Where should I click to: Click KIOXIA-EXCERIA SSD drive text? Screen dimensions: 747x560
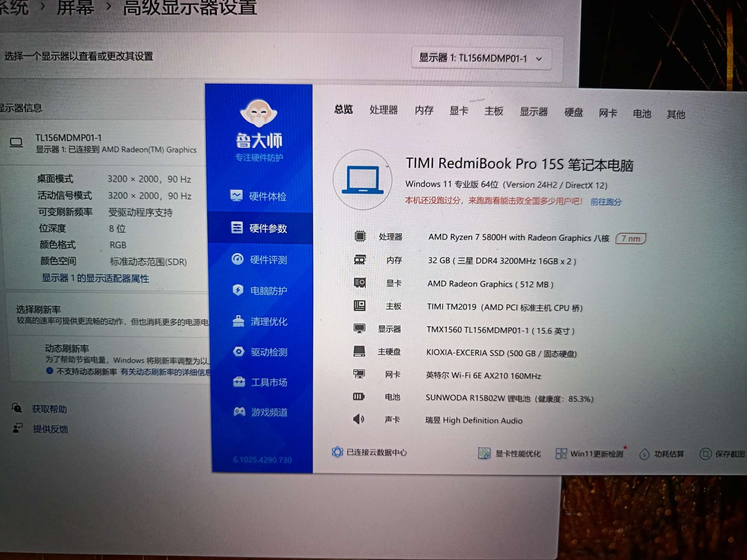(x=502, y=353)
